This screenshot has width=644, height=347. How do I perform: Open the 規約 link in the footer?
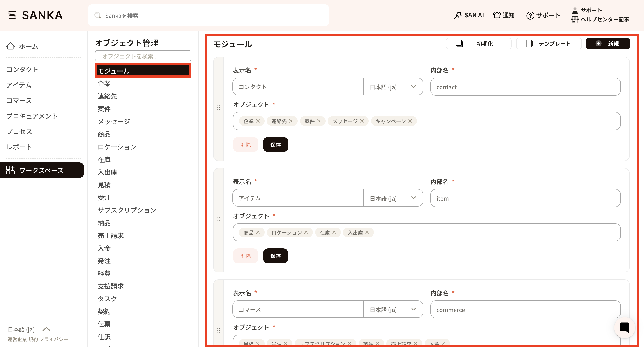click(33, 339)
